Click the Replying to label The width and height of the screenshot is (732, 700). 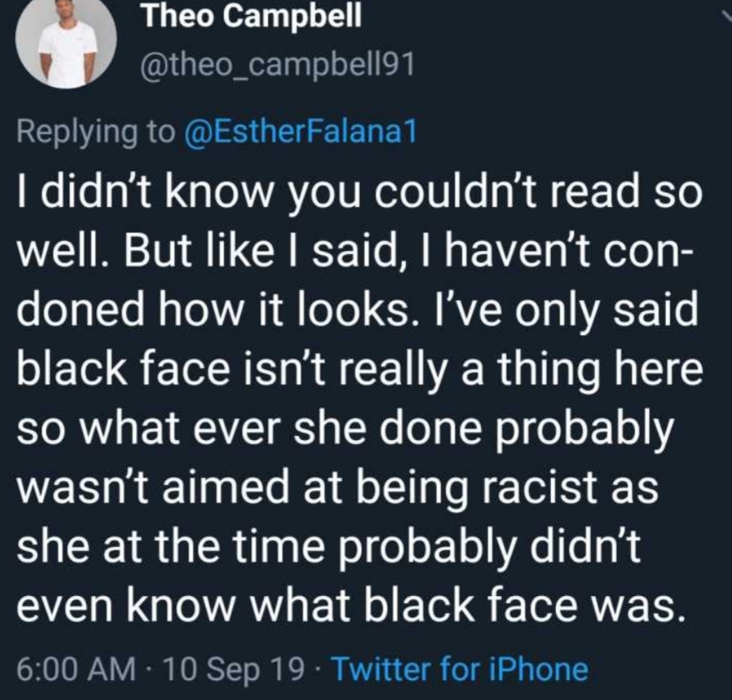(95, 132)
